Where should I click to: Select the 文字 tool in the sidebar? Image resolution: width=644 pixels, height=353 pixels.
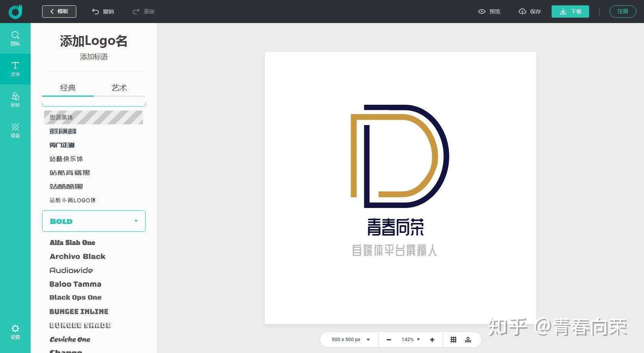(x=15, y=69)
